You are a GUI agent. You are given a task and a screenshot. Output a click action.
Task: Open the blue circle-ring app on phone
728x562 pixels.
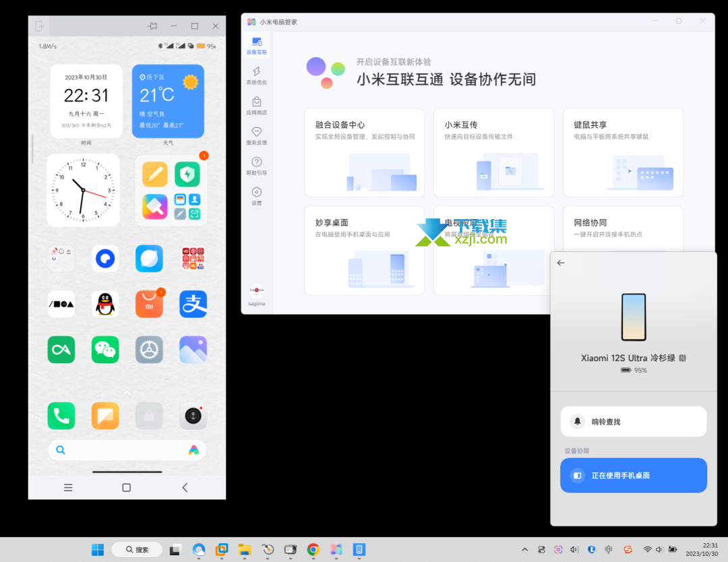click(x=105, y=258)
